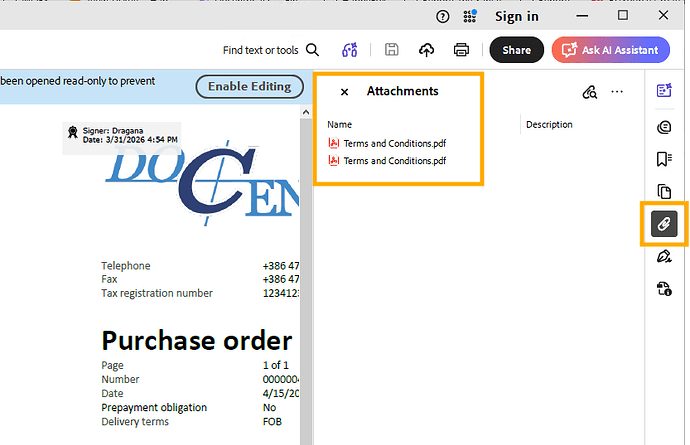Minimize the Acrobat window
This screenshot has width=690, height=445.
pos(582,16)
